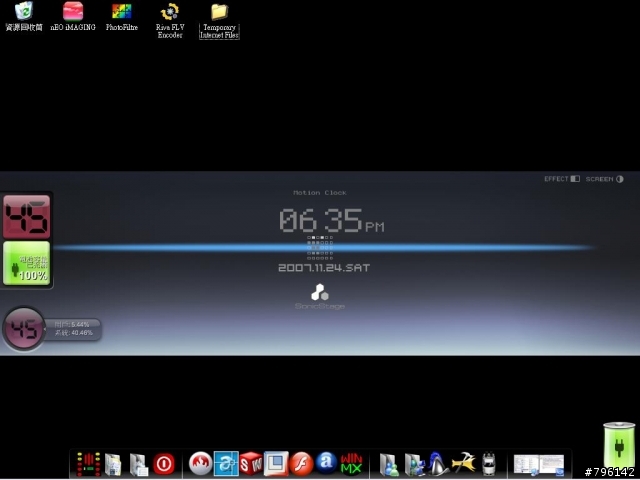Screen dimensions: 640x480
Task: Launch Nero red flame icon in dock
Action: coord(200,464)
